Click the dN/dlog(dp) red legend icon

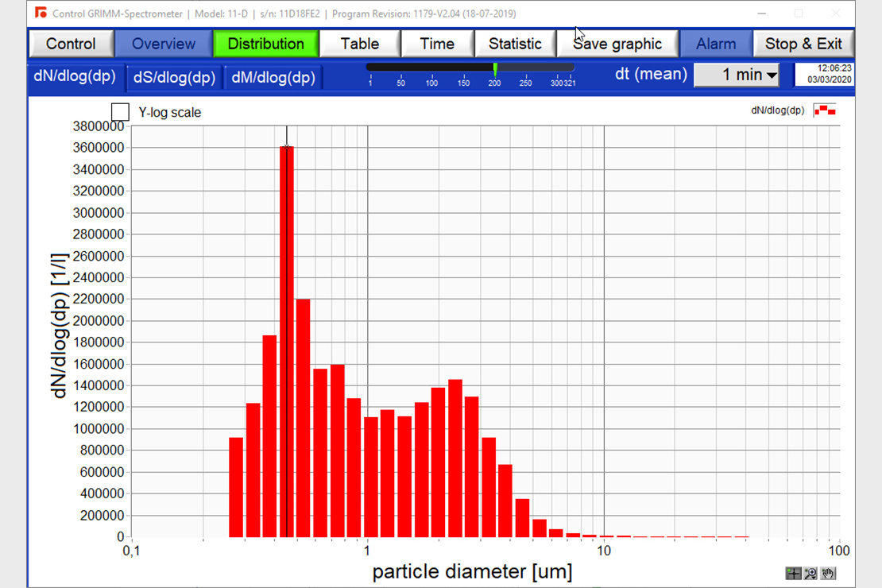click(x=824, y=110)
